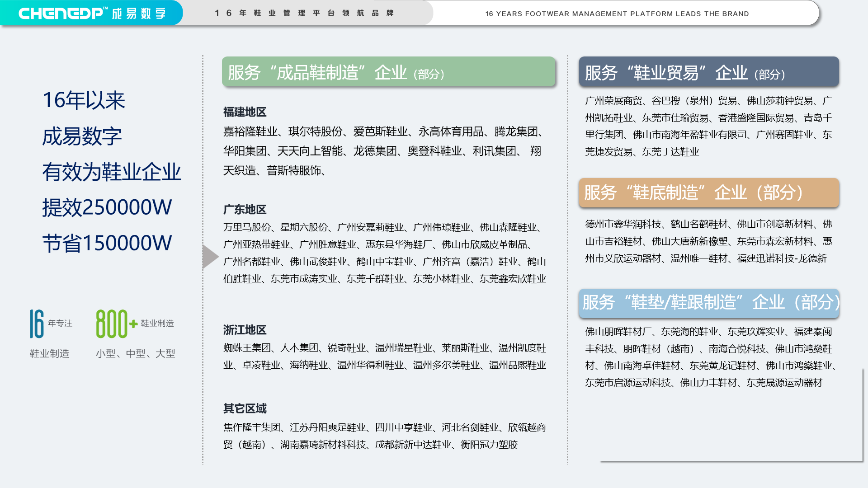Click the text 16年以来
The width and height of the screenshot is (868, 488).
point(84,100)
